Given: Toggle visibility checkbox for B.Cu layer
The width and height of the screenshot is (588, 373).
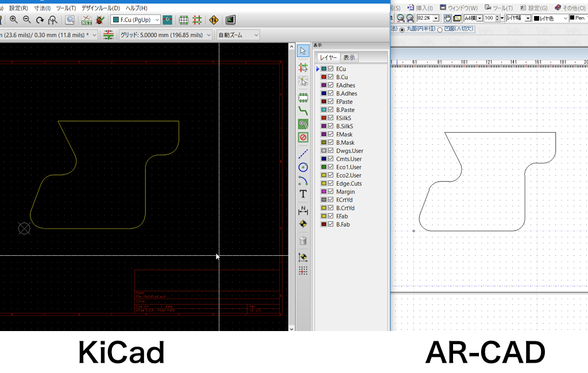Looking at the screenshot, I should 330,77.
